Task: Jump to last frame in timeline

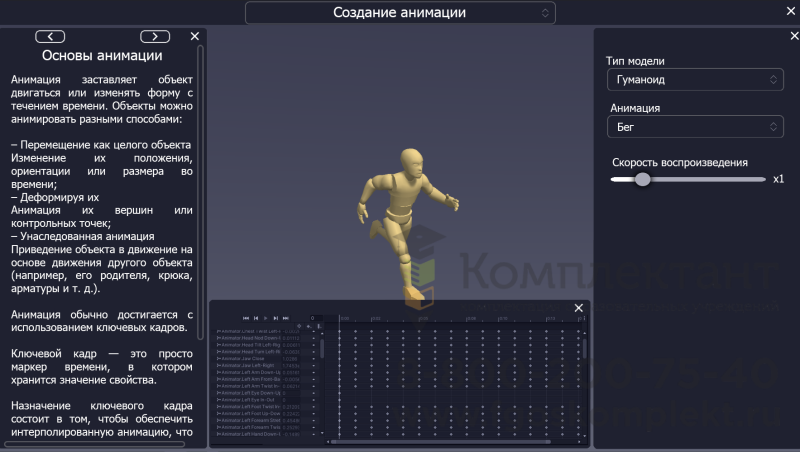Action: pyautogui.click(x=287, y=318)
